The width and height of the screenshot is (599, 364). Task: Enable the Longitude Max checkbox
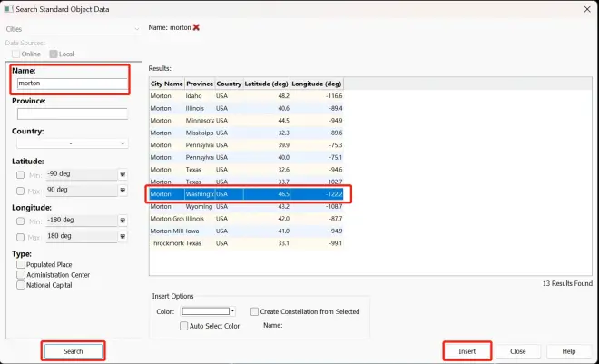pos(20,237)
